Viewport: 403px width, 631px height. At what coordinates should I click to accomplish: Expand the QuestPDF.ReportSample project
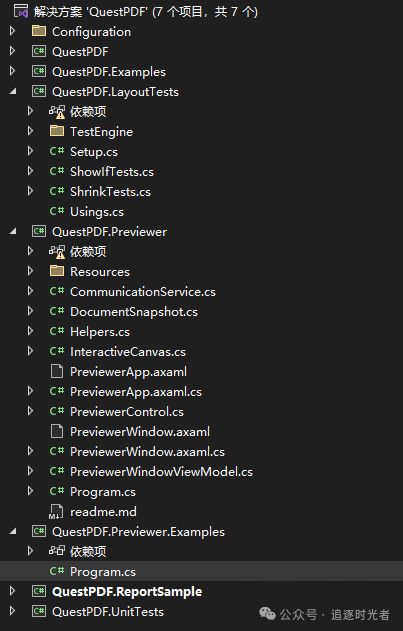coord(12,591)
